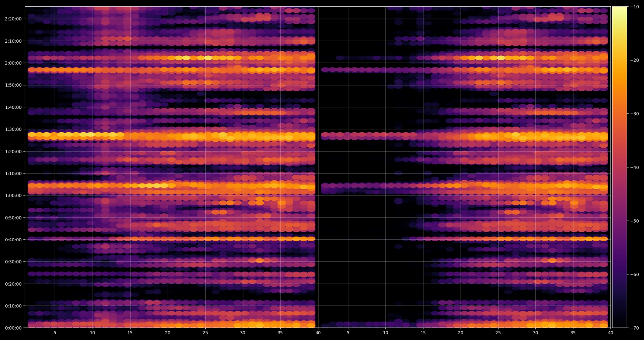
Task: Click the 1:10:00 y-axis tick label
Action: click(x=13, y=174)
